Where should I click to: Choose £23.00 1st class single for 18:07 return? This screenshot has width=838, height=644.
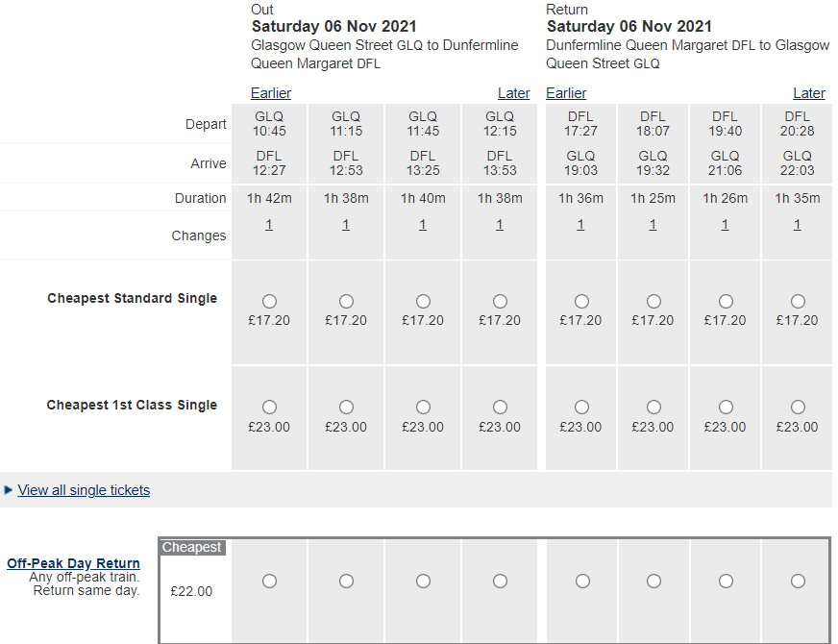coord(653,408)
